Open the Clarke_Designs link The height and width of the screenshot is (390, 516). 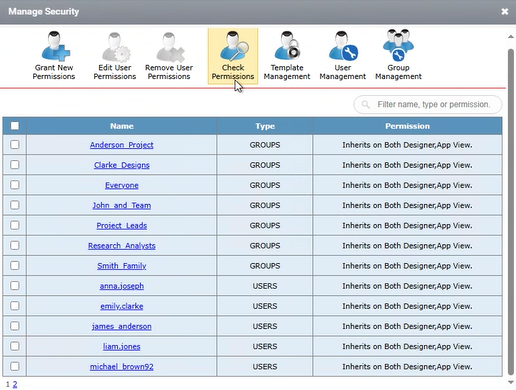point(122,165)
